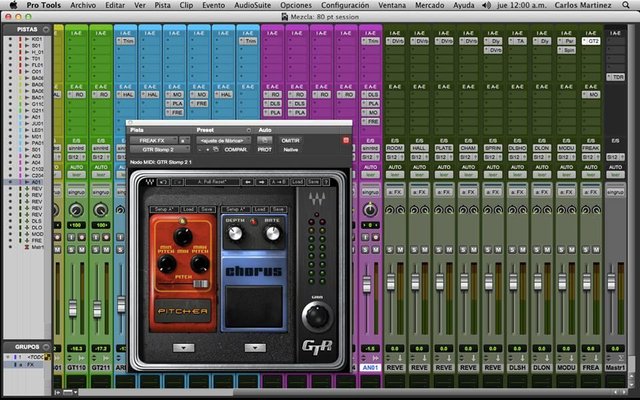Stomp the Chorus pedal footswitch
The height and width of the screenshot is (400, 640).
coord(253,307)
